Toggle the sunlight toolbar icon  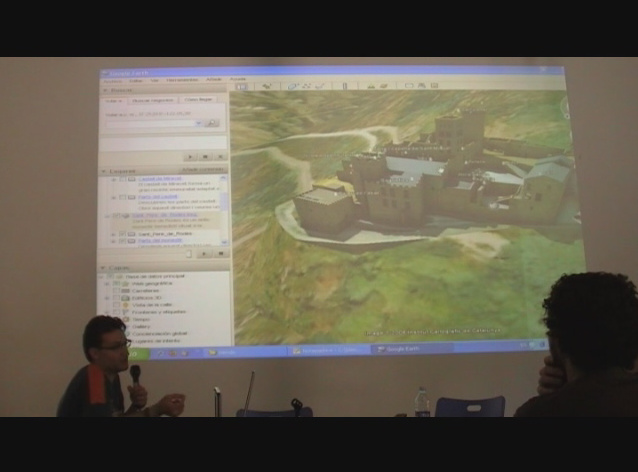[371, 86]
